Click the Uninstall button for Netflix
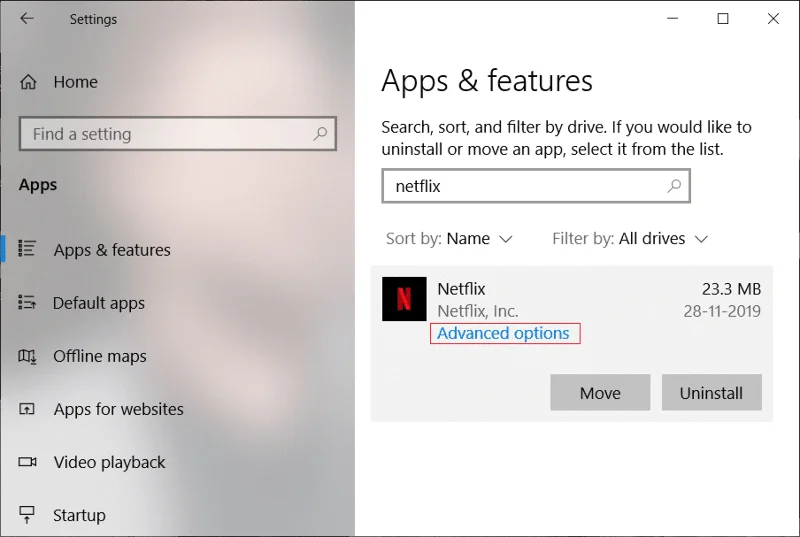This screenshot has height=537, width=800. click(x=711, y=393)
